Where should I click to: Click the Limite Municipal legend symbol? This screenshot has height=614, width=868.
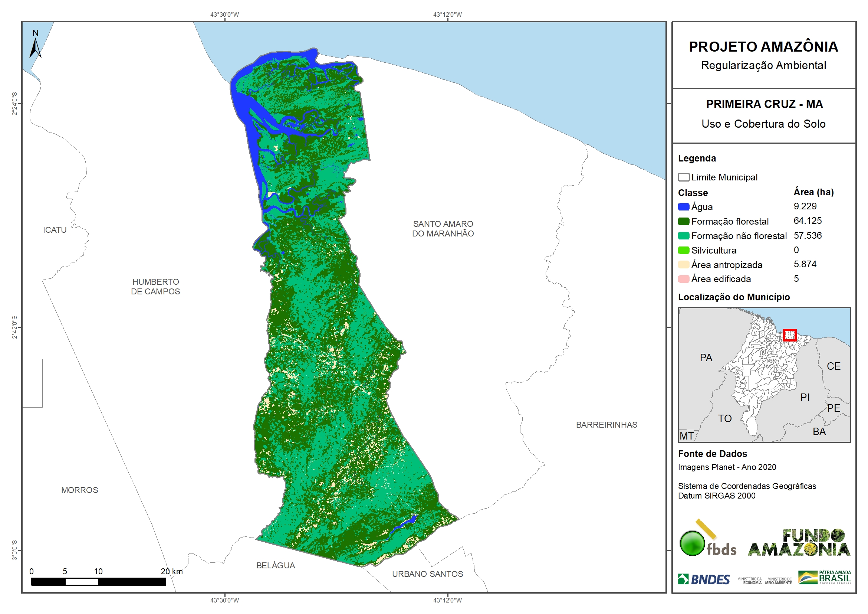coord(684,177)
